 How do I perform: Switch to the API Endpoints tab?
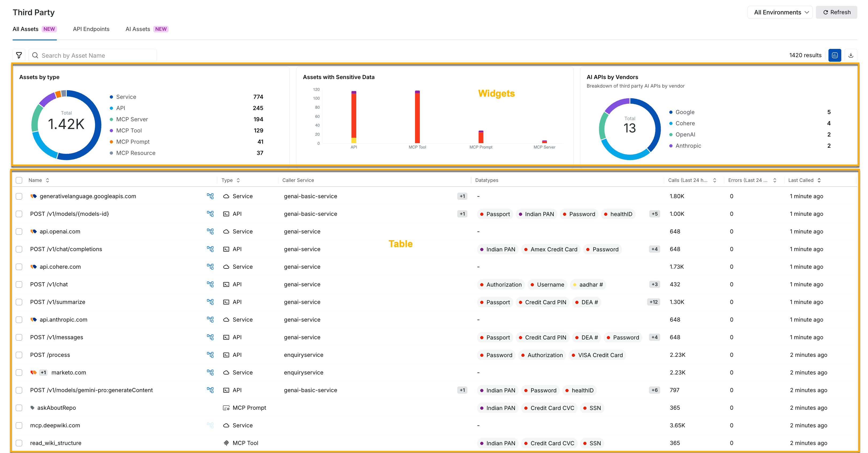click(91, 29)
